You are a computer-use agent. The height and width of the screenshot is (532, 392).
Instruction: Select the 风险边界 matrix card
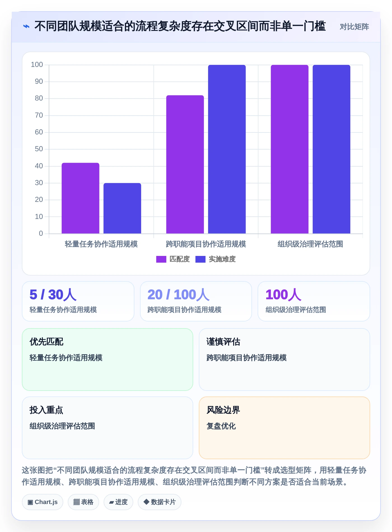[x=284, y=428]
